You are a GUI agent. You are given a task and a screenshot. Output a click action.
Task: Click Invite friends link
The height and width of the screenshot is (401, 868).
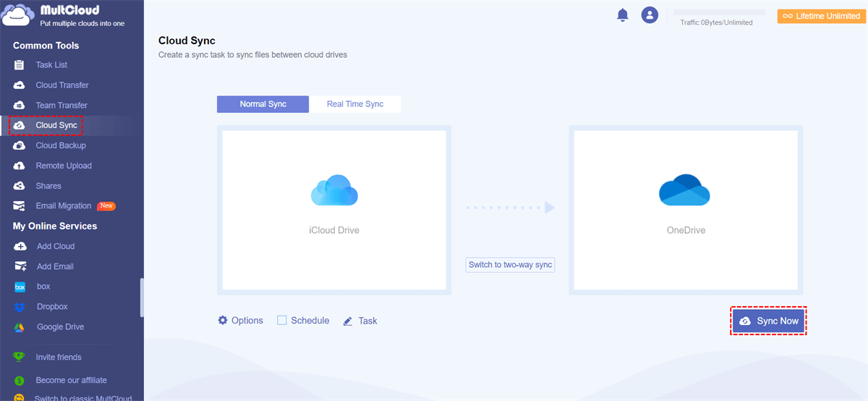(x=59, y=357)
